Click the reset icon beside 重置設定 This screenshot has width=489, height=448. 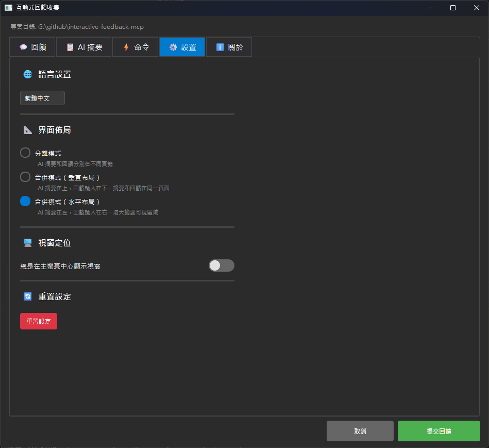pos(27,296)
